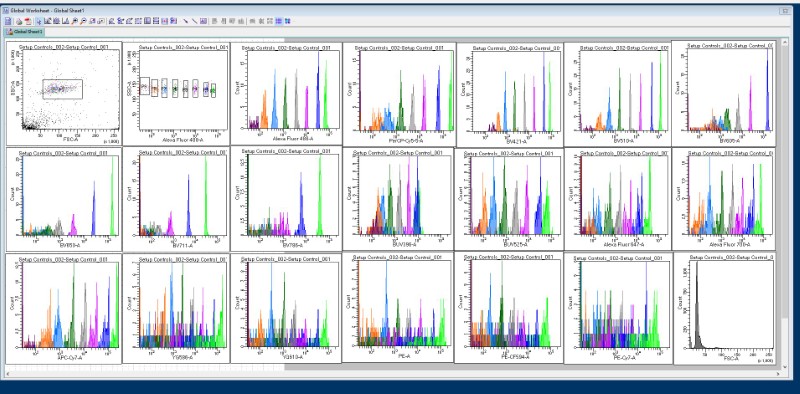Screen dimensions: 800x394
Task: Click the PDF export icon
Action: pyautogui.click(x=28, y=21)
